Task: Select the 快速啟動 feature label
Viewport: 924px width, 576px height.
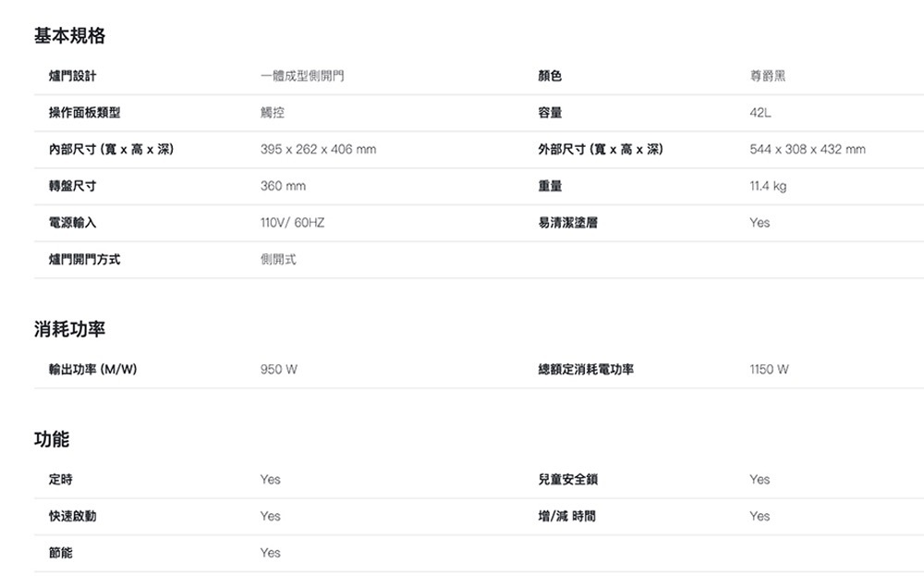Action: pos(73,516)
